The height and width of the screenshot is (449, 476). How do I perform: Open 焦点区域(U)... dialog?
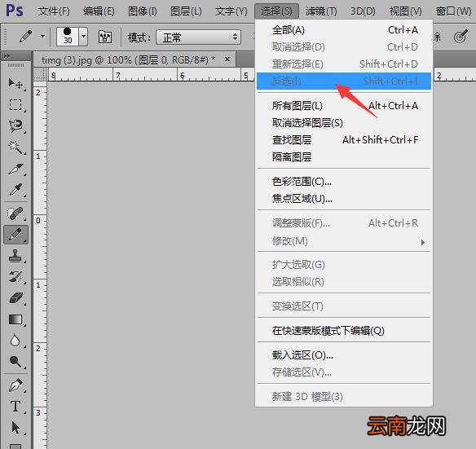coord(345,199)
